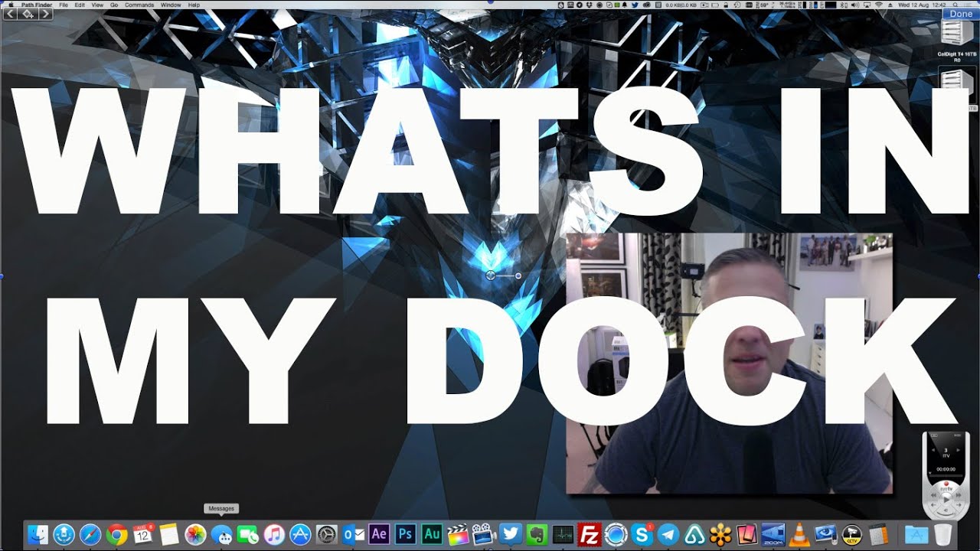980x551 pixels.
Task: Open the Go menu
Action: coord(114,5)
